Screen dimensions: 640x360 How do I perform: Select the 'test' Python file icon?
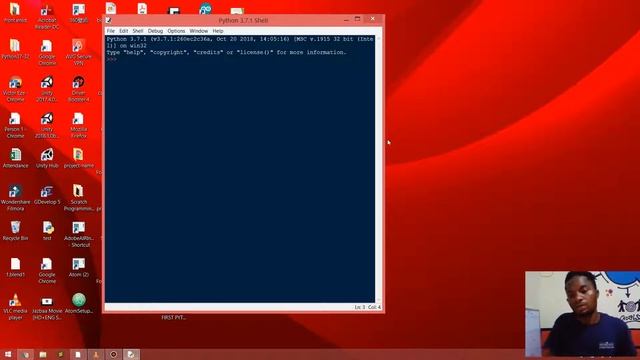pos(47,231)
